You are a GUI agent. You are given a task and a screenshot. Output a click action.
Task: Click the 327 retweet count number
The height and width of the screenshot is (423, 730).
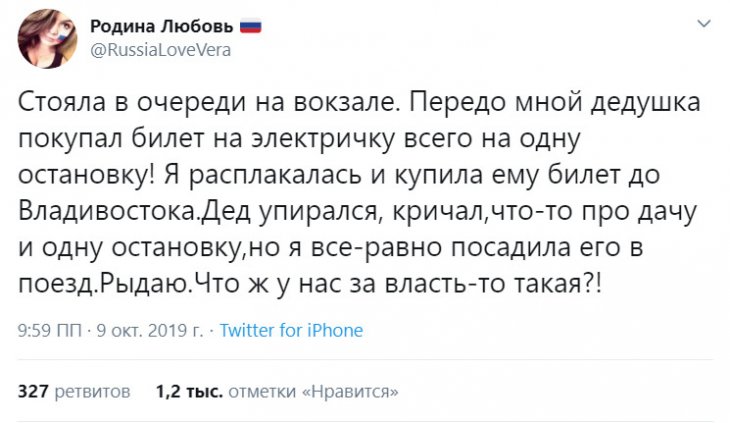click(33, 391)
